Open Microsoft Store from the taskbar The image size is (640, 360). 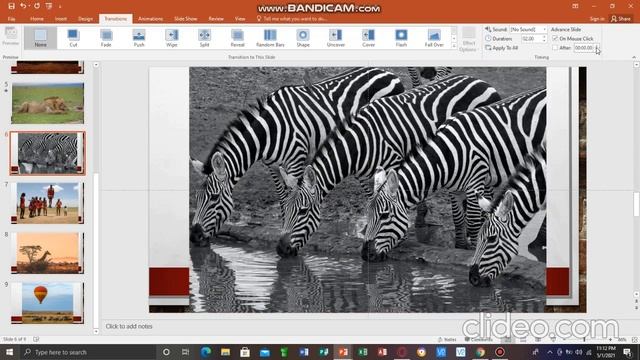coord(245,352)
